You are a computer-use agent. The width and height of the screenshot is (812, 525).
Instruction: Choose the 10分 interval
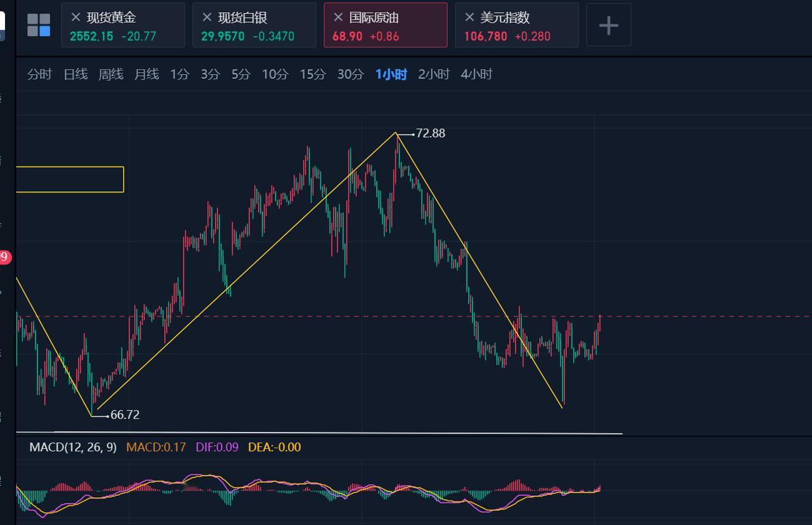[x=275, y=74]
